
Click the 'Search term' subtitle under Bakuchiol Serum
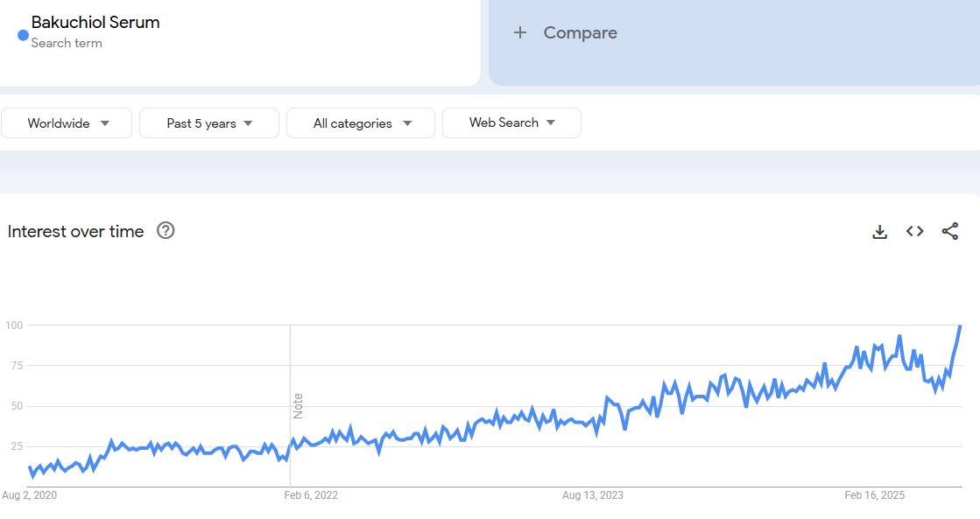coord(67,43)
